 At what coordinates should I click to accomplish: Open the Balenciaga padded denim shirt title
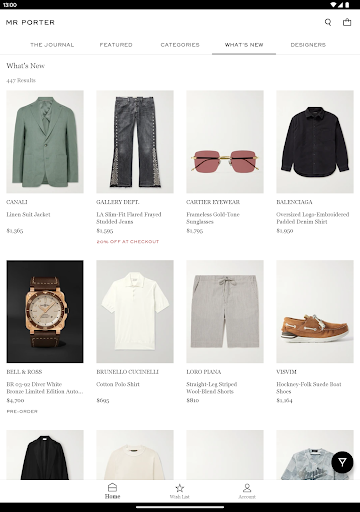313,218
